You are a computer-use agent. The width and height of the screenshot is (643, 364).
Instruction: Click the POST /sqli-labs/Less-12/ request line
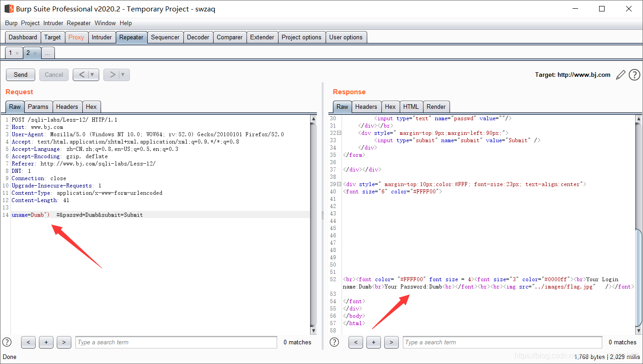click(x=64, y=120)
